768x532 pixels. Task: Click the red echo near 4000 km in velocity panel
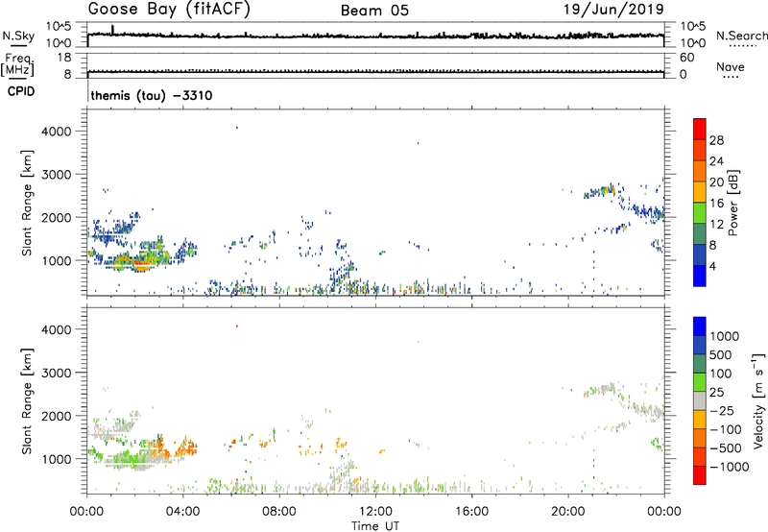[237, 326]
